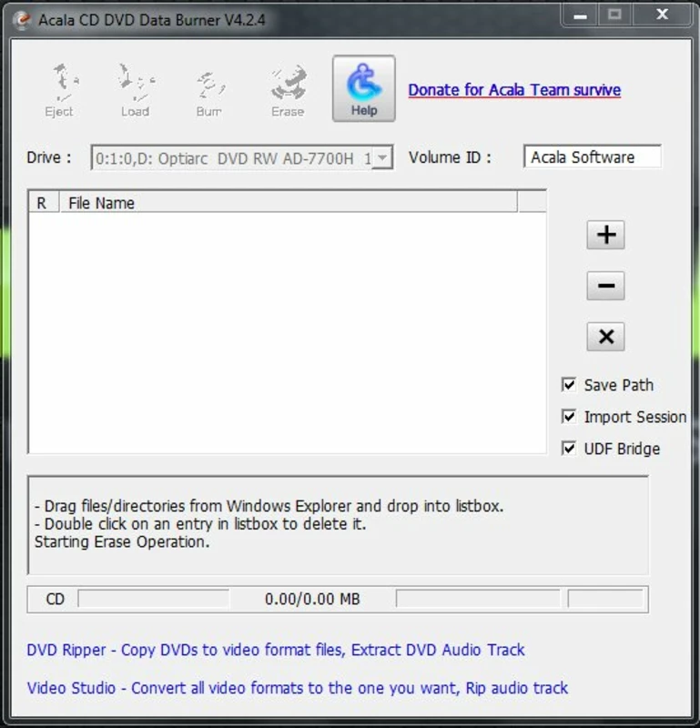Click the Starting Erase Operation log line

tap(122, 541)
